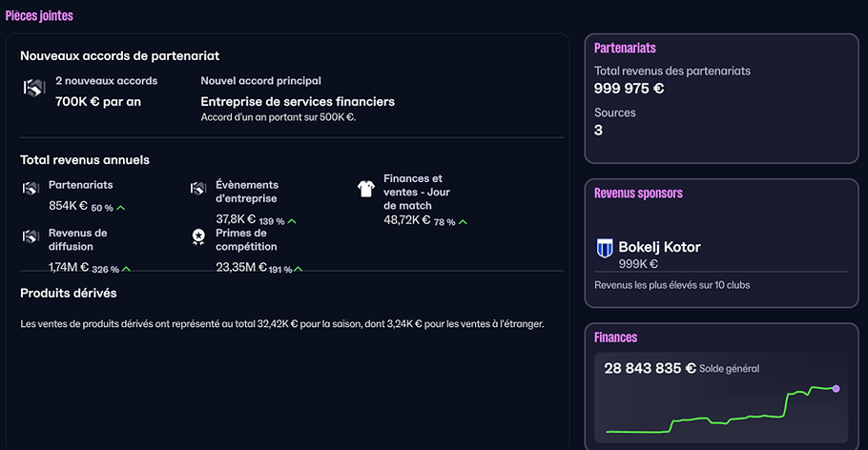868x450 pixels.
Task: Click the Primes de compétition medal icon
Action: [198, 235]
